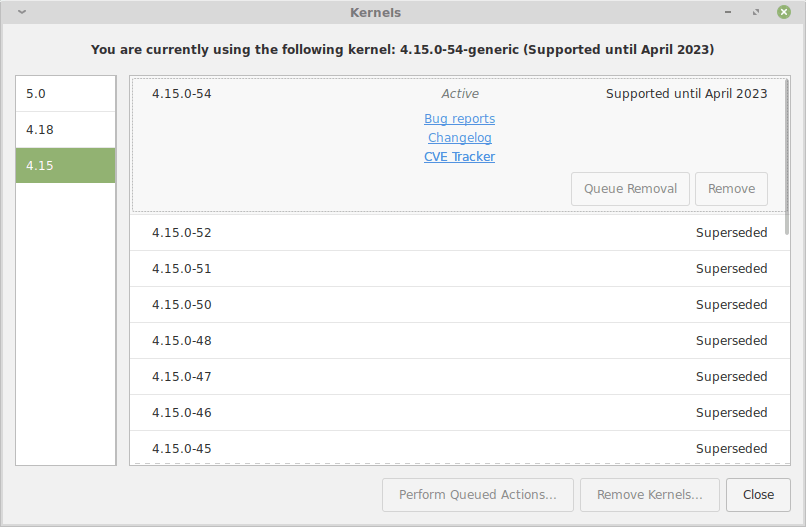Maximize the Kernels window
The height and width of the screenshot is (527, 806).
coord(757,12)
